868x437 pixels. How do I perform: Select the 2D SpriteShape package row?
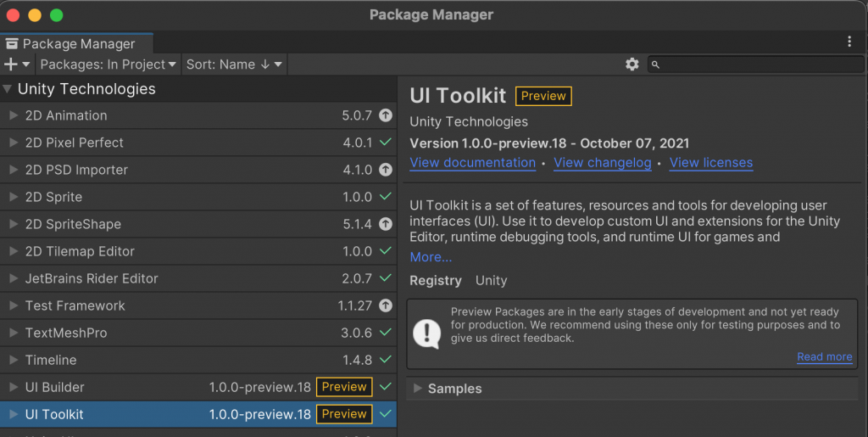tap(198, 224)
